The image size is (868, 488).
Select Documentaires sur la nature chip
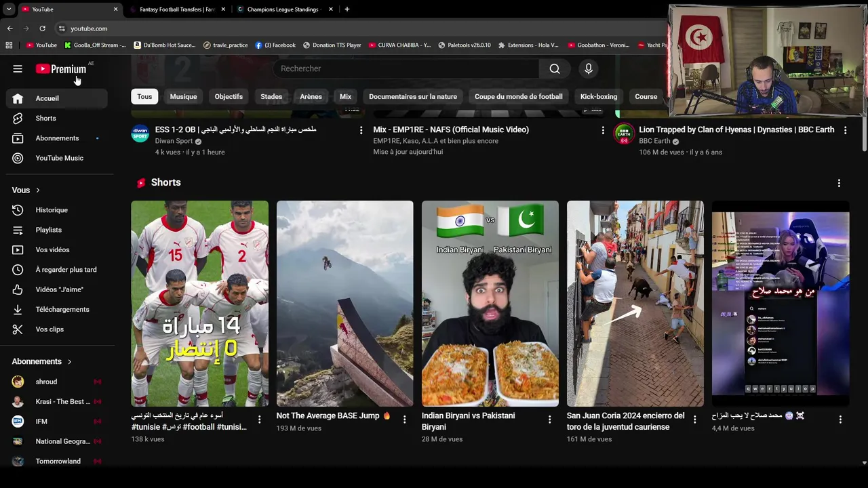(x=413, y=97)
